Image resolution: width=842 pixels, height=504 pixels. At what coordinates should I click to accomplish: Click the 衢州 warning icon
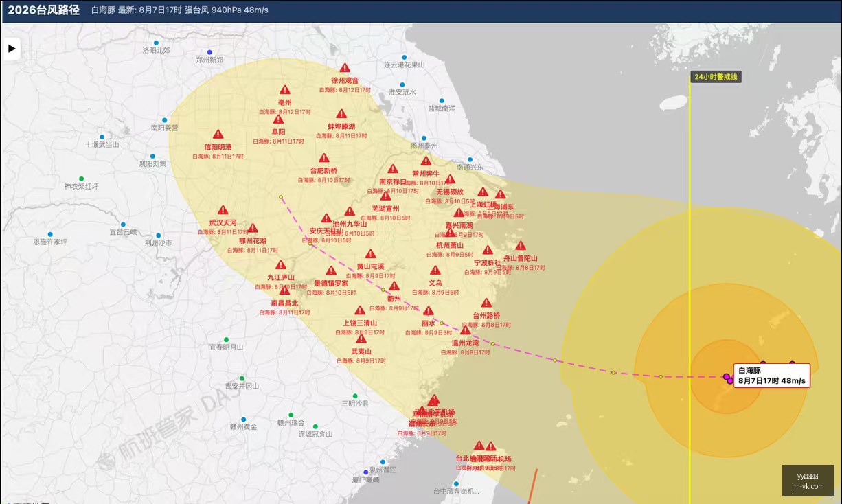pos(394,286)
